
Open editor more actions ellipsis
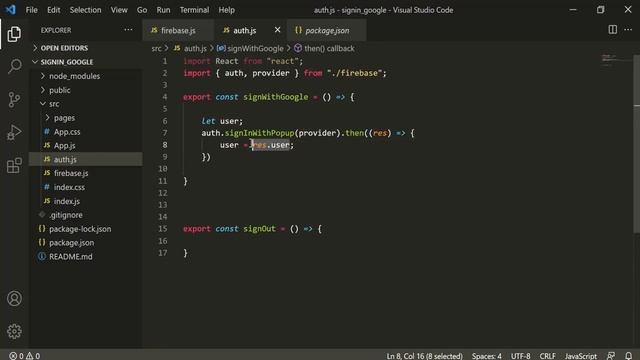click(628, 30)
